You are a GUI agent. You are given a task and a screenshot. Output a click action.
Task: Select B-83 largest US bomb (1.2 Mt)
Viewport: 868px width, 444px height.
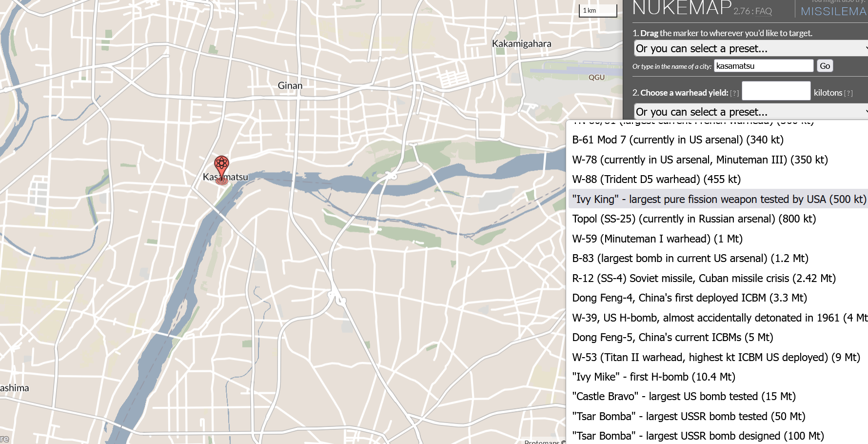718,258
